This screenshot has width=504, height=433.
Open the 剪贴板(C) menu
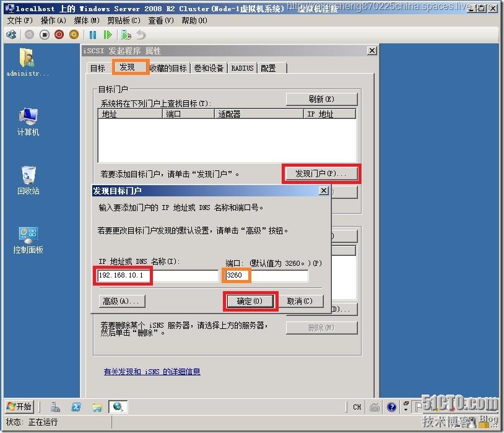(x=124, y=20)
